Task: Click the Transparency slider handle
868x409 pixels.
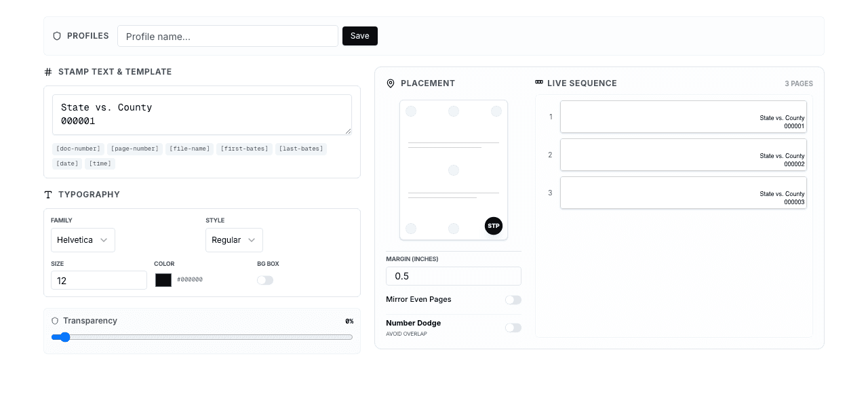Action: pyautogui.click(x=65, y=337)
